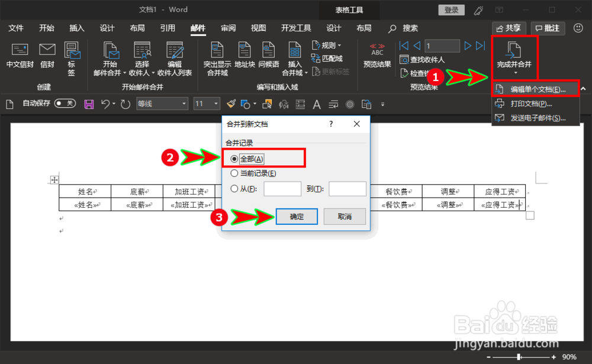Switch to the 开发工具 tab

click(x=296, y=28)
